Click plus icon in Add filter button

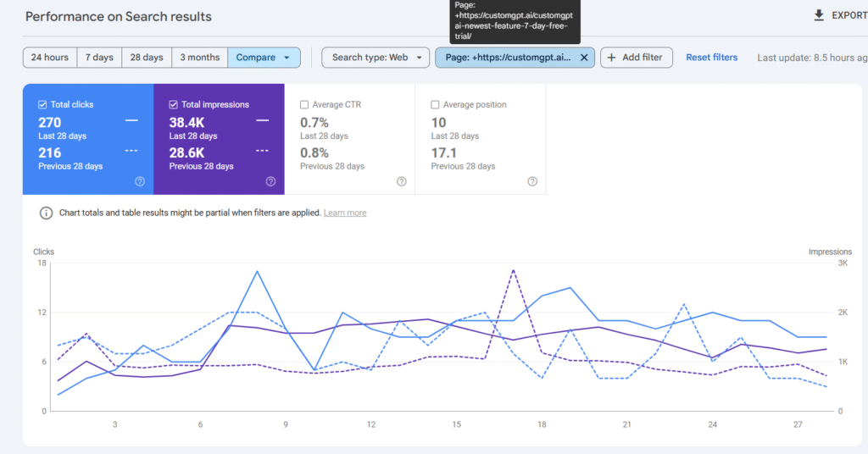click(x=612, y=58)
